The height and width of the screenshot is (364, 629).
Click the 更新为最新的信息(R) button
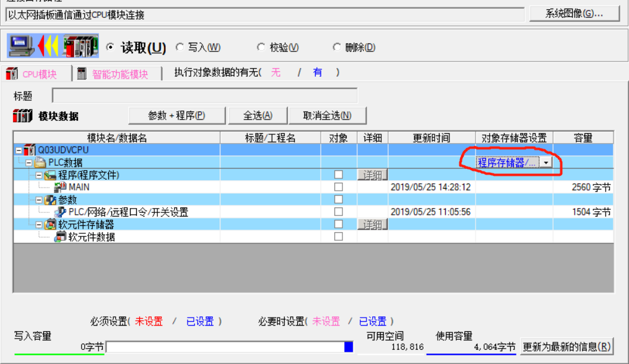point(566,347)
